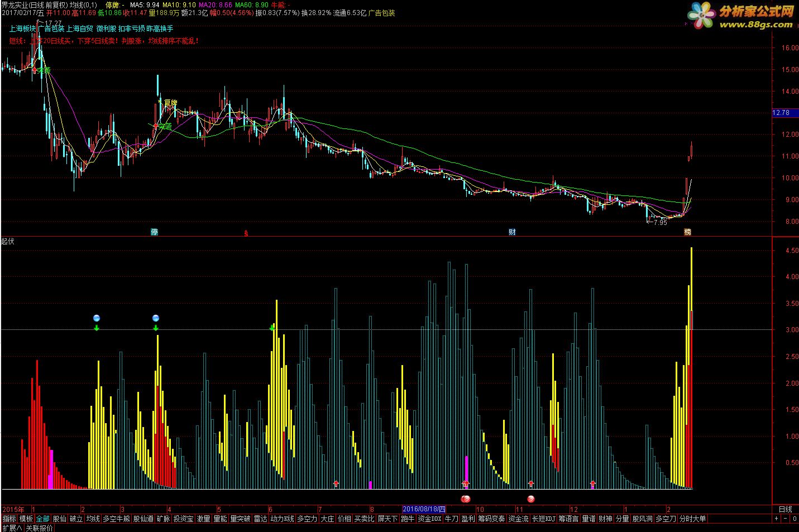Select the 资金DDX indicator tab
This screenshot has width=799, height=532.
point(430,519)
